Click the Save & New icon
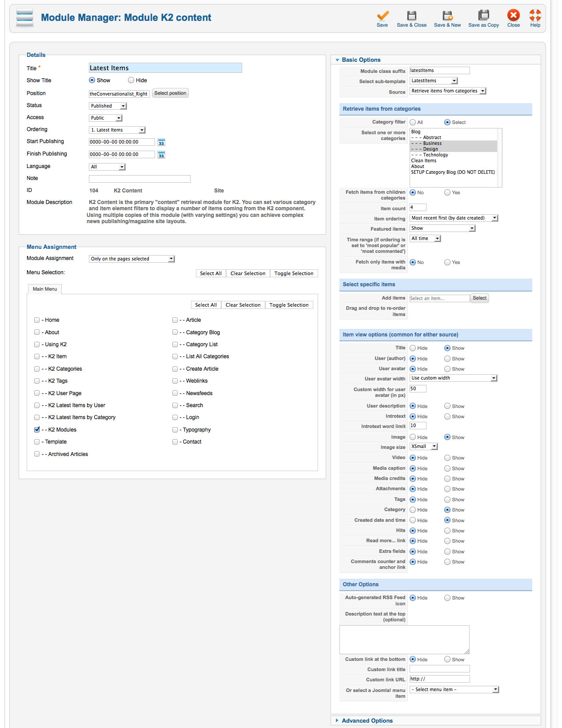 pos(447,16)
